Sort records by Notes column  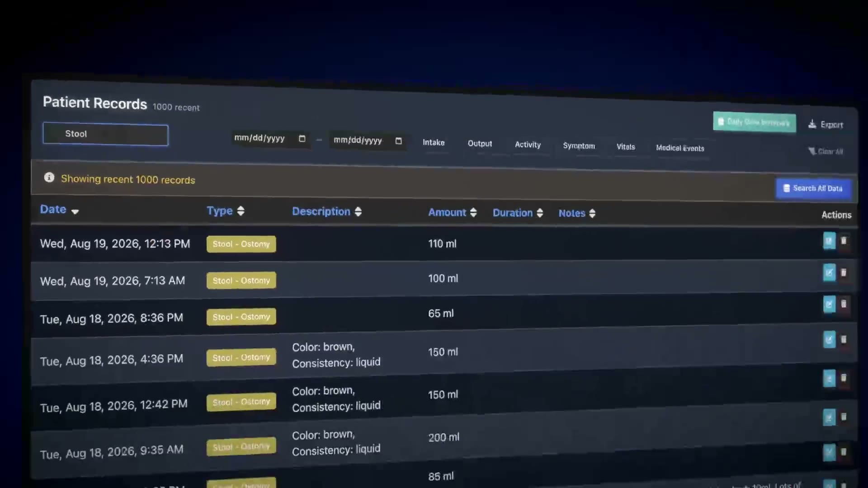577,213
